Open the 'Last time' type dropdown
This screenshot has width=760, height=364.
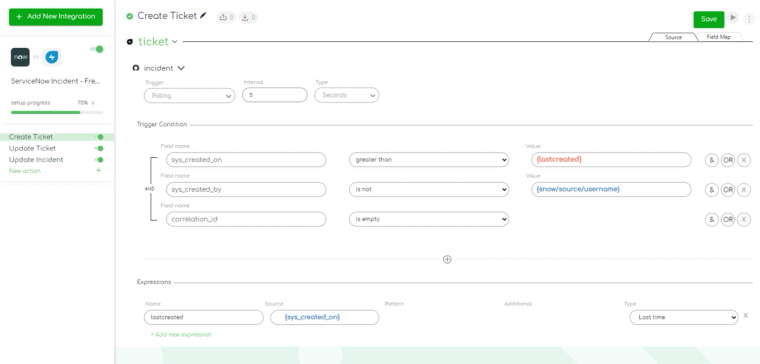(684, 317)
